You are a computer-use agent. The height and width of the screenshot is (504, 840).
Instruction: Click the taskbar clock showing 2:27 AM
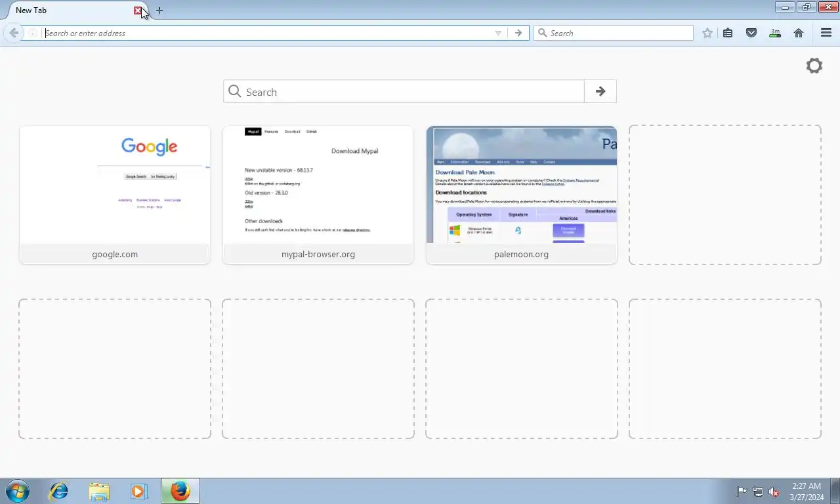click(x=807, y=492)
